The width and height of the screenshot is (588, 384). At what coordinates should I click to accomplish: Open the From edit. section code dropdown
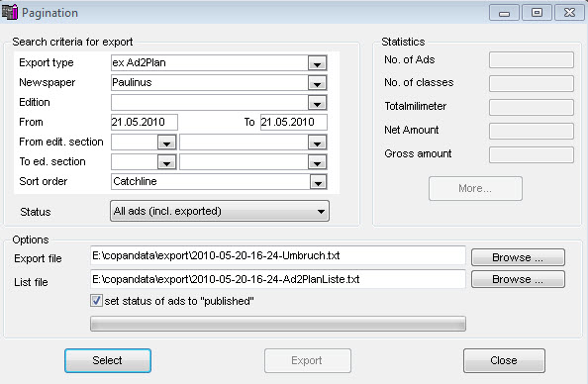[x=167, y=143]
